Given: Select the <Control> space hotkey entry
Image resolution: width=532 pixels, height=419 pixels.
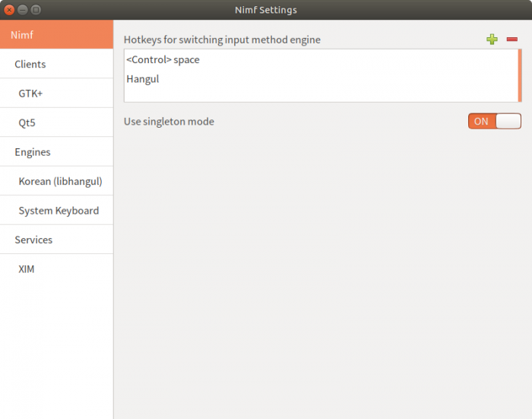Looking at the screenshot, I should (163, 59).
